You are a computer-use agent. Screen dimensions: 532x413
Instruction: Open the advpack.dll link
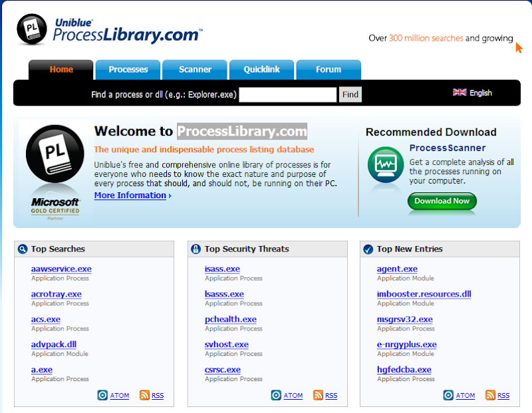[54, 344]
